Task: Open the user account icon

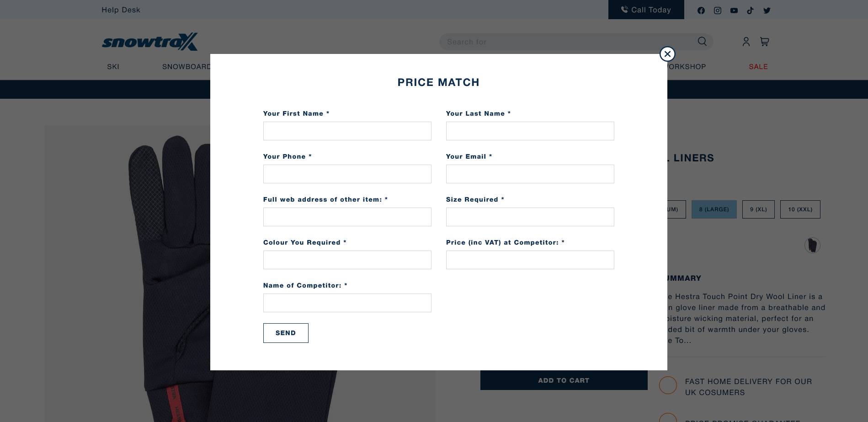Action: tap(746, 42)
